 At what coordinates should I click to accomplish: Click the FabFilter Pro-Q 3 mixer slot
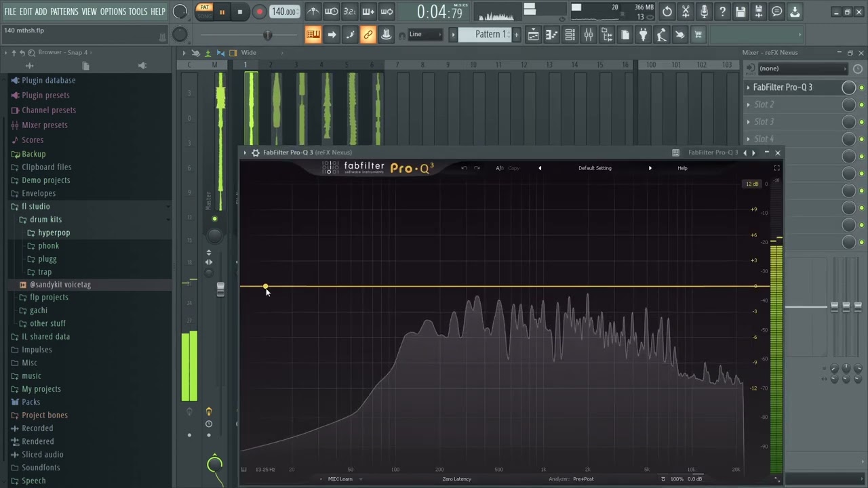coord(783,87)
